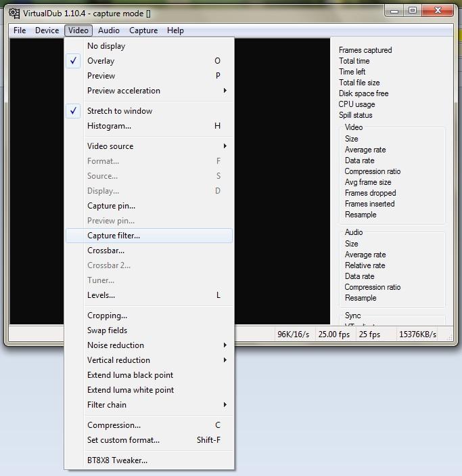Click the 25.00 fps status field
The image size is (462, 476).
pos(334,334)
